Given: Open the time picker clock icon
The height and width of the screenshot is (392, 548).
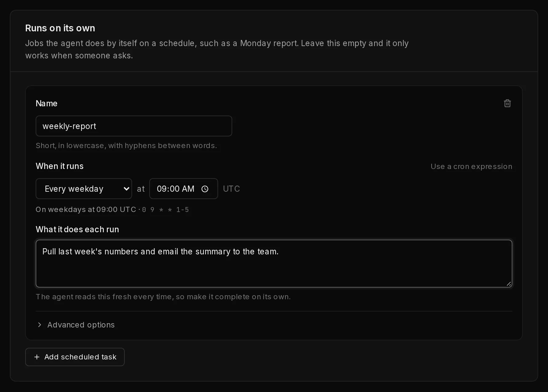Looking at the screenshot, I should tap(205, 189).
